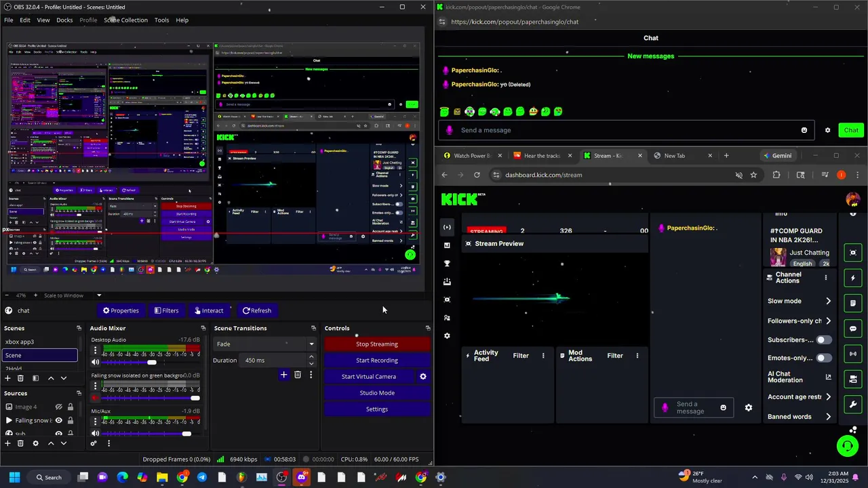Open the OBS preview scaling dropdown arrow
868x488 pixels.
coord(99,296)
